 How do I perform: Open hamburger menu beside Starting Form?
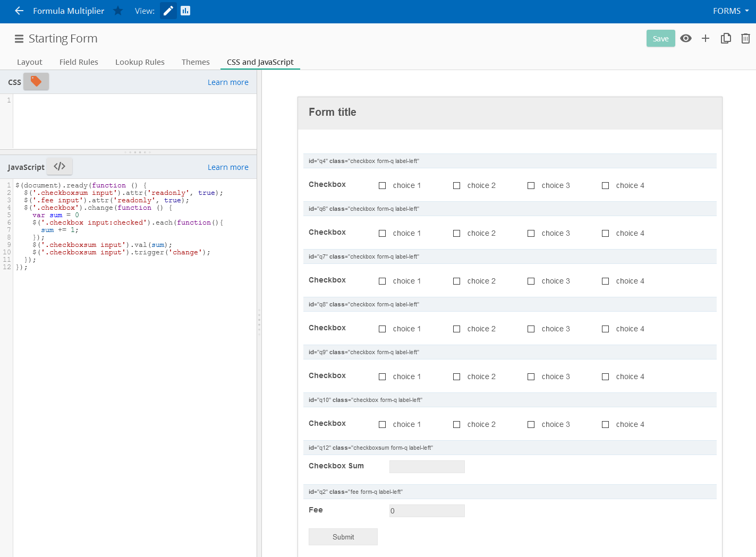point(19,39)
